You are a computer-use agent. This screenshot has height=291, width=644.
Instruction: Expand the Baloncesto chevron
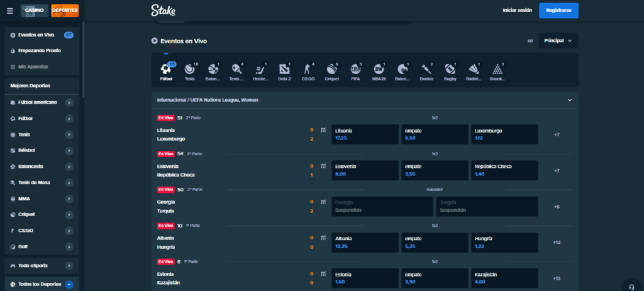click(69, 167)
